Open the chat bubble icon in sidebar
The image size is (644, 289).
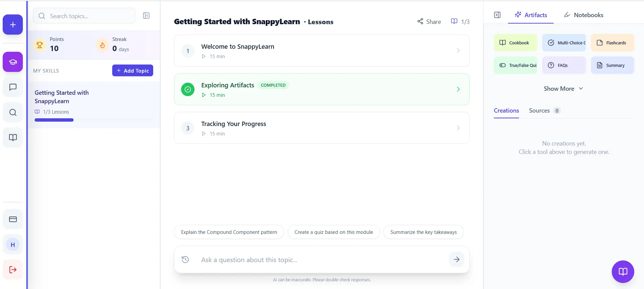tap(13, 87)
